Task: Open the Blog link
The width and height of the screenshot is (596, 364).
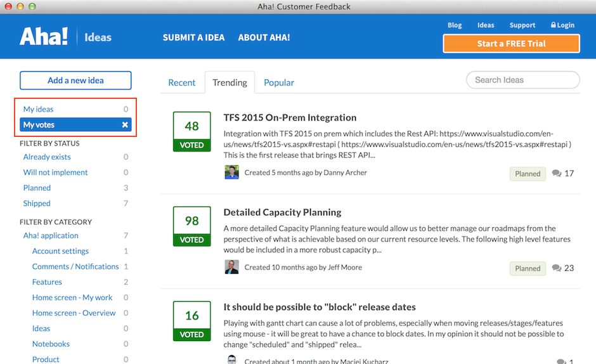Action: (455, 25)
